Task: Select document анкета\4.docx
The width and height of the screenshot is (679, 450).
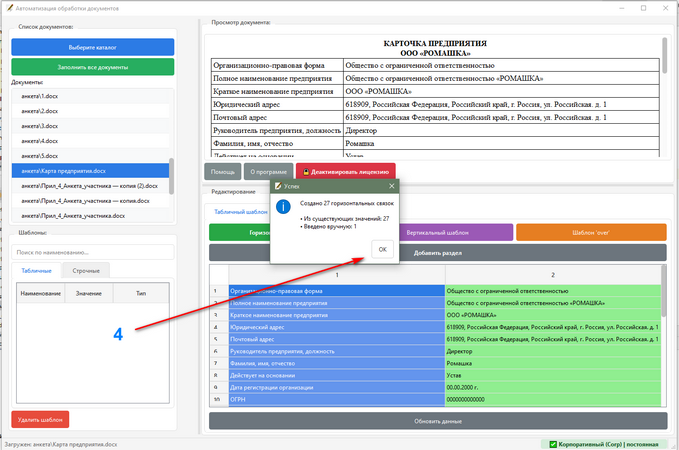Action: click(x=91, y=141)
